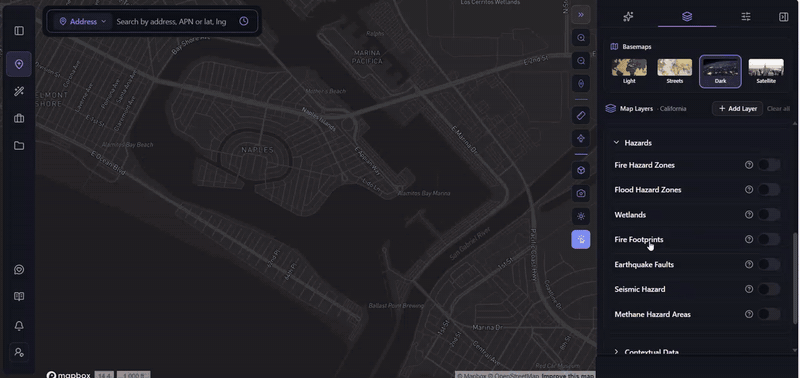
Task: Open the magic wand tool in sidebar
Action: 19,92
